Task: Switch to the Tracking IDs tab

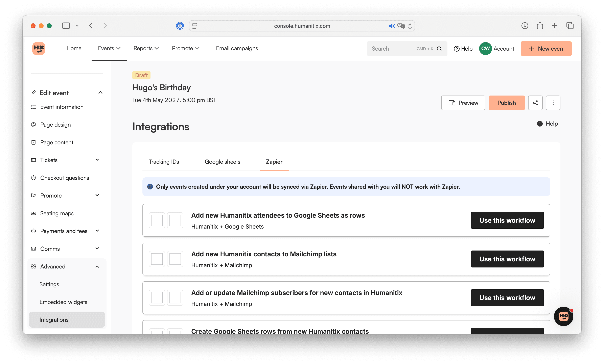Action: click(x=164, y=162)
